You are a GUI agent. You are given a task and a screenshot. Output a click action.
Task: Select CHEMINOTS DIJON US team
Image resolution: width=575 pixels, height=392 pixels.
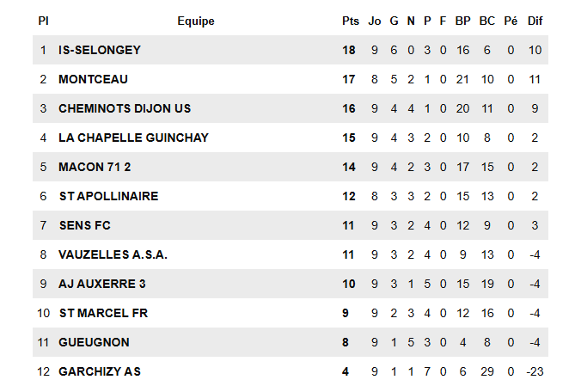pos(125,108)
